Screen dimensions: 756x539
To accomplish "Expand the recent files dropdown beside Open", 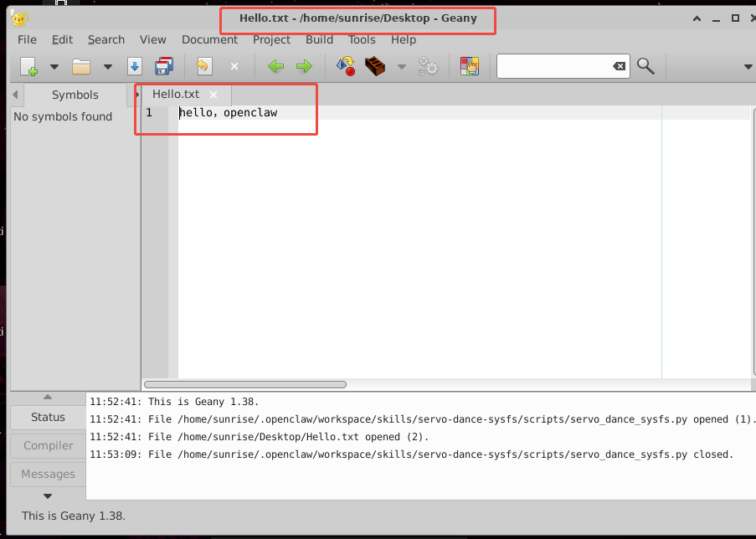I will 108,66.
